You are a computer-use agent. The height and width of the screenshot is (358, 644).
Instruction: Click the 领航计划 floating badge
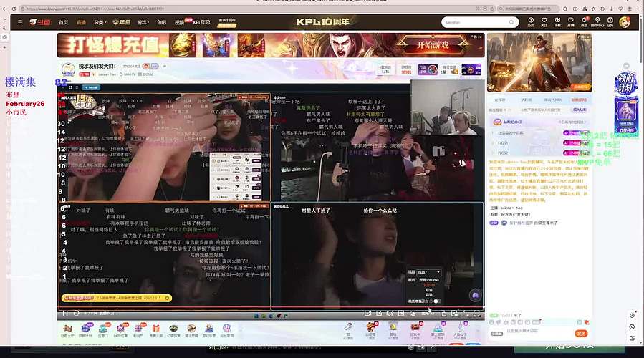[x=625, y=84]
